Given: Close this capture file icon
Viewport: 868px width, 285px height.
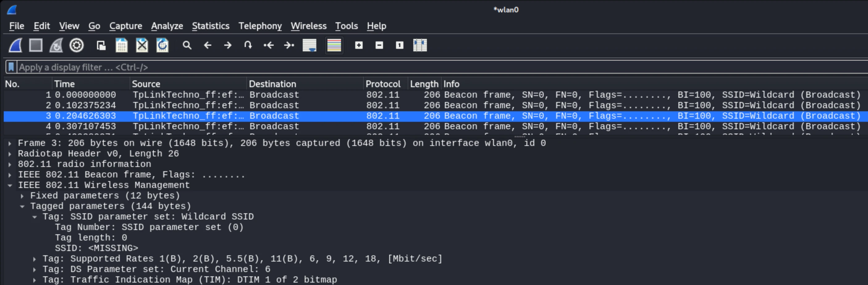Looking at the screenshot, I should pyautogui.click(x=142, y=45).
